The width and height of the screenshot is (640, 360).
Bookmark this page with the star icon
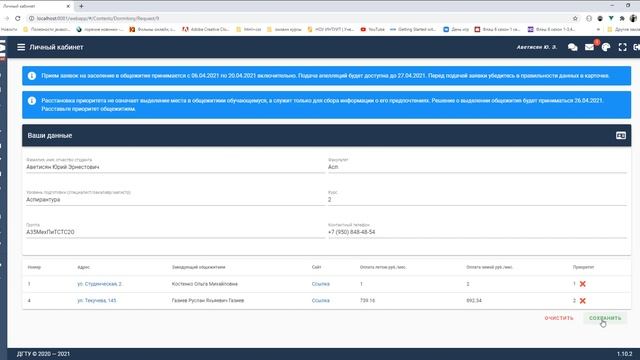point(575,18)
